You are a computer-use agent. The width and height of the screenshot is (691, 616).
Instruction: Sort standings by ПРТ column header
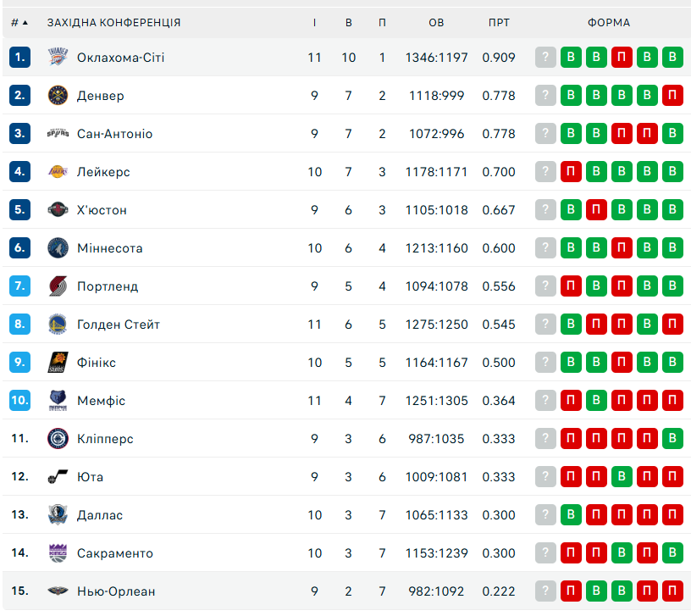[x=499, y=23]
